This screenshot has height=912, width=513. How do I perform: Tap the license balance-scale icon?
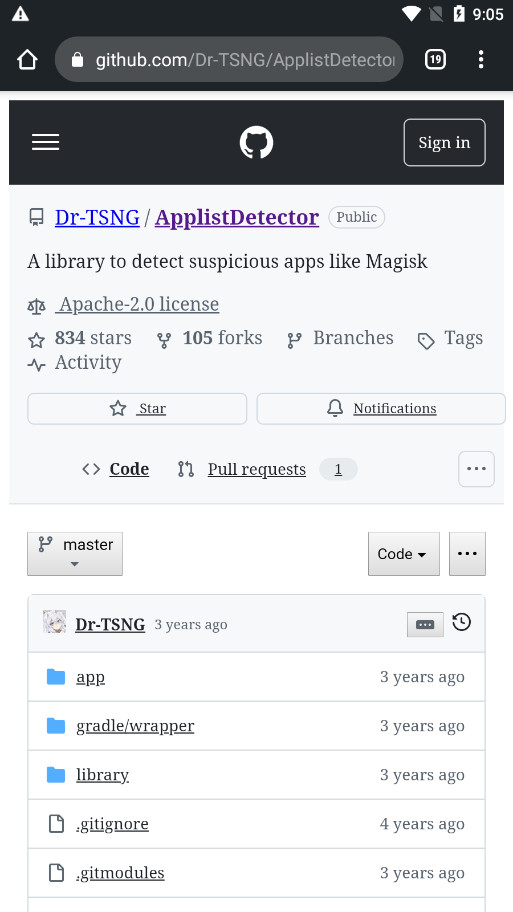tap(36, 306)
